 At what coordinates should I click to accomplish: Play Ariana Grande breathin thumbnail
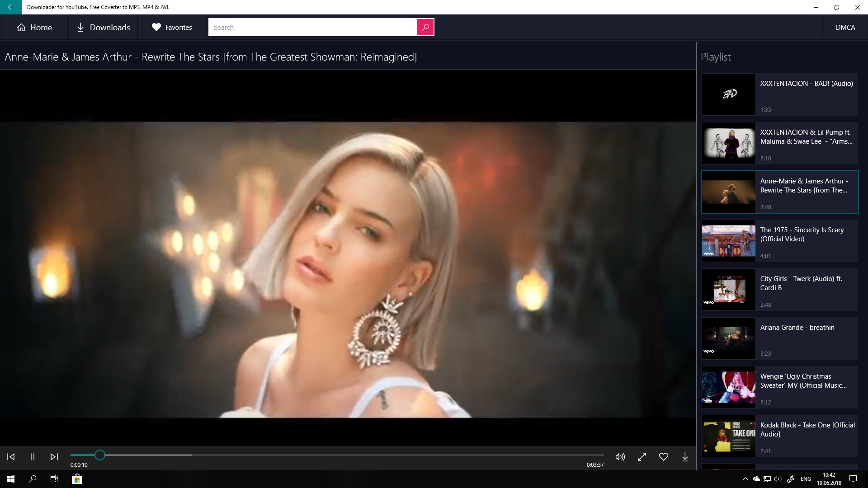pos(729,338)
